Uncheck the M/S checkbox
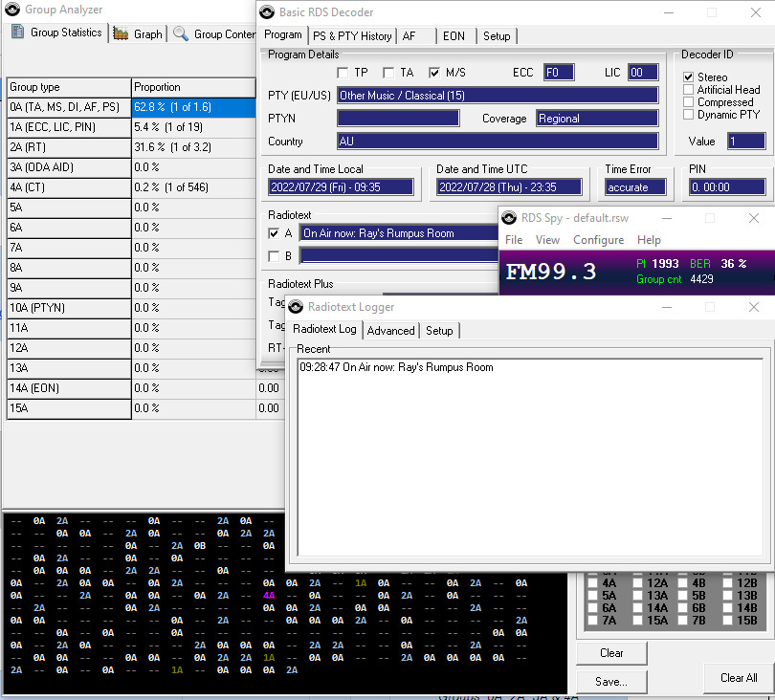This screenshot has height=700, width=775. pos(434,73)
